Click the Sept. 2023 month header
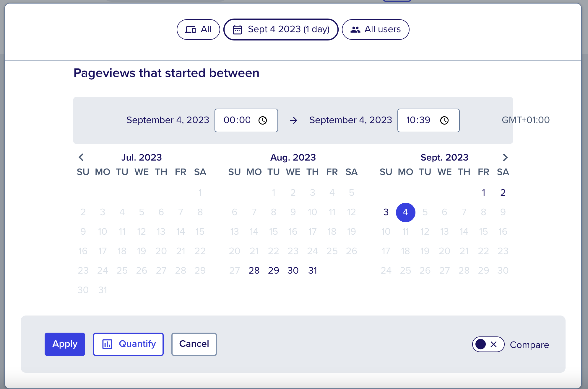Viewport: 588px width, 389px height. (444, 157)
